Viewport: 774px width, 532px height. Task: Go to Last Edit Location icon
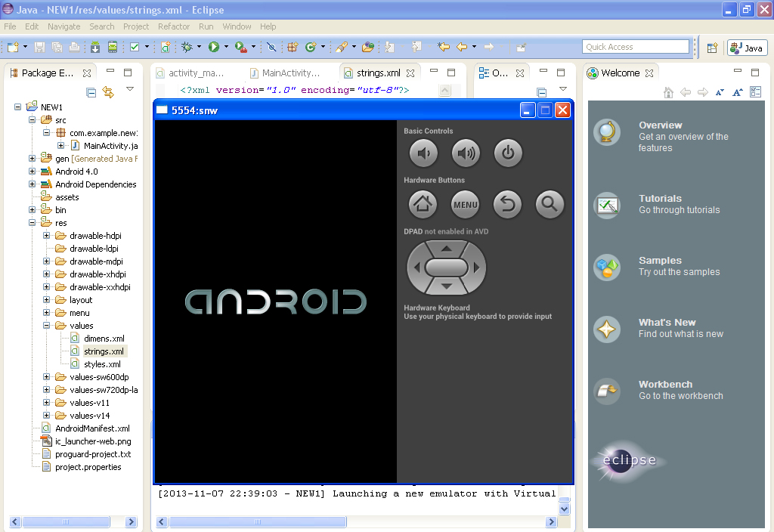(x=444, y=47)
